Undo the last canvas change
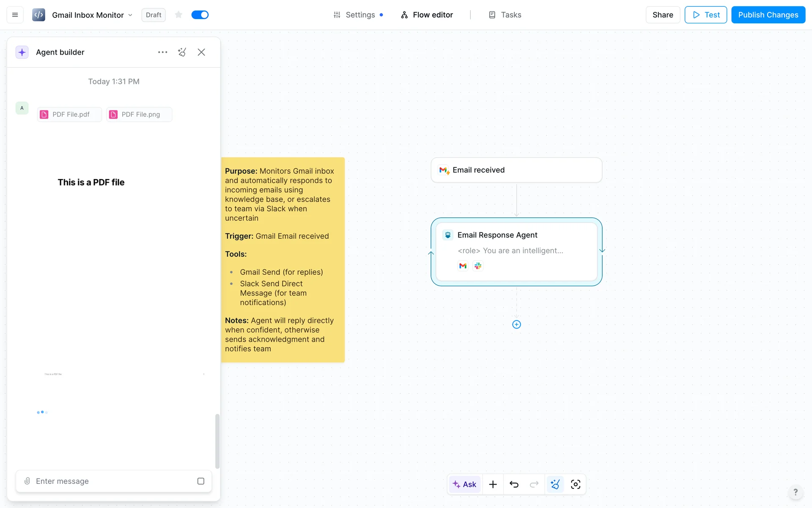 [x=514, y=484]
